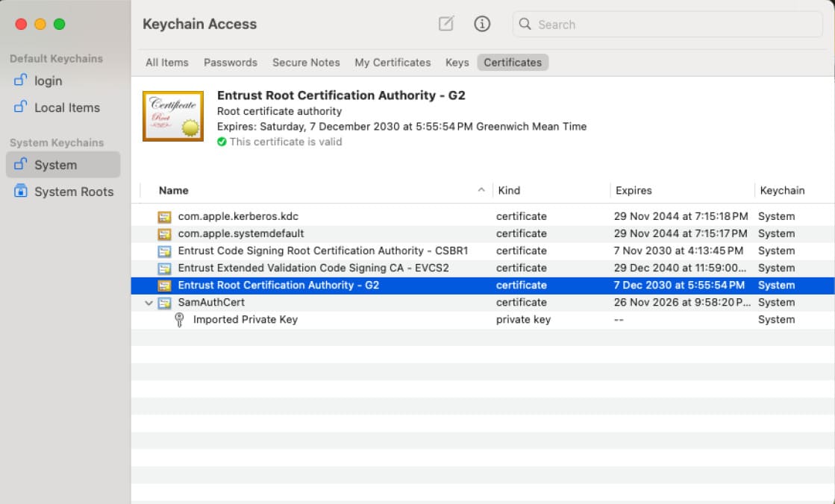The image size is (835, 504).
Task: Open the My Certificates tab
Action: click(x=393, y=63)
